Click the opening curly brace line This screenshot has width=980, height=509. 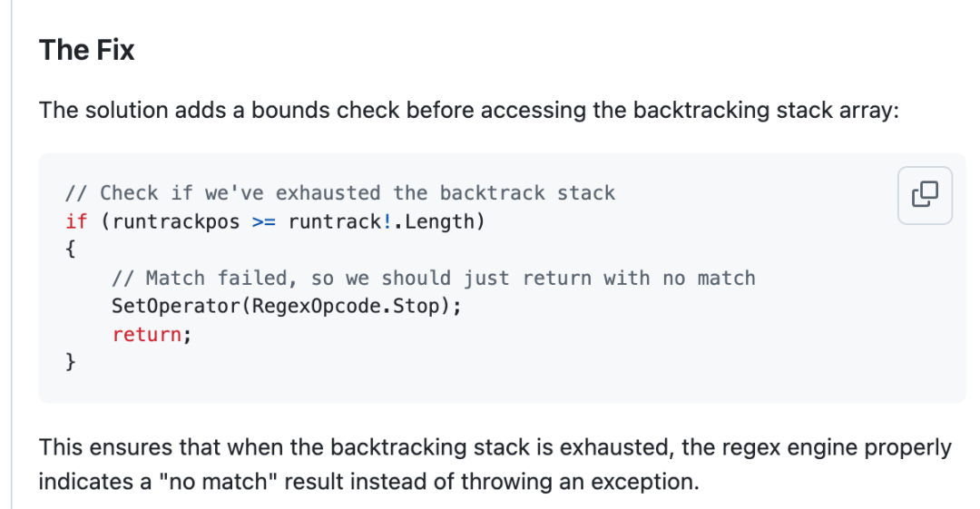point(71,250)
